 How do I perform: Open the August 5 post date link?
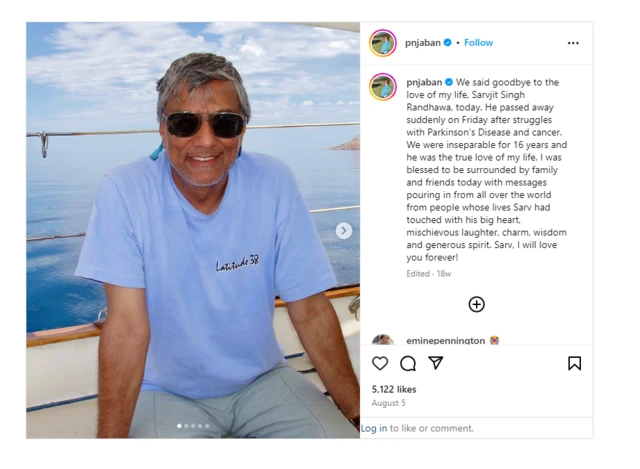(387, 401)
